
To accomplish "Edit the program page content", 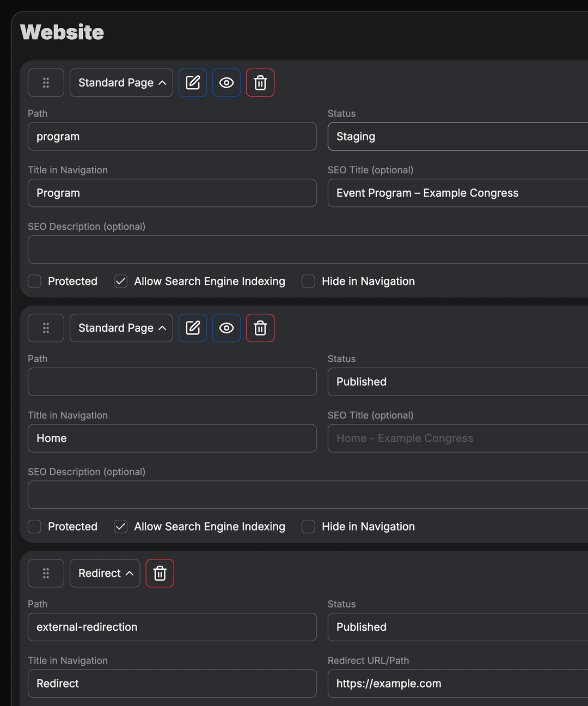I will [x=193, y=83].
